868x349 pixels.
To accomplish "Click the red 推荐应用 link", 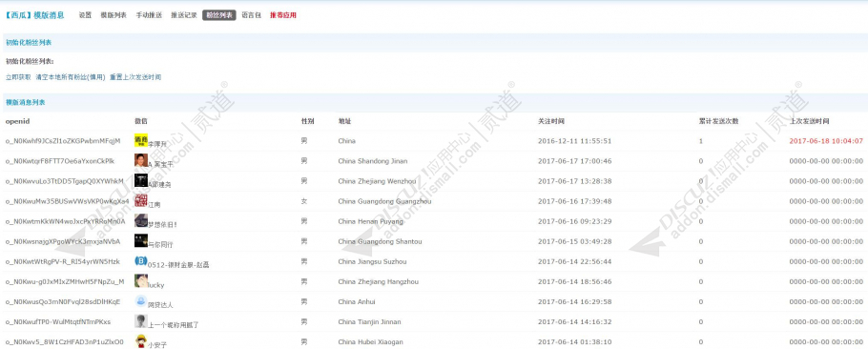I will coord(283,15).
